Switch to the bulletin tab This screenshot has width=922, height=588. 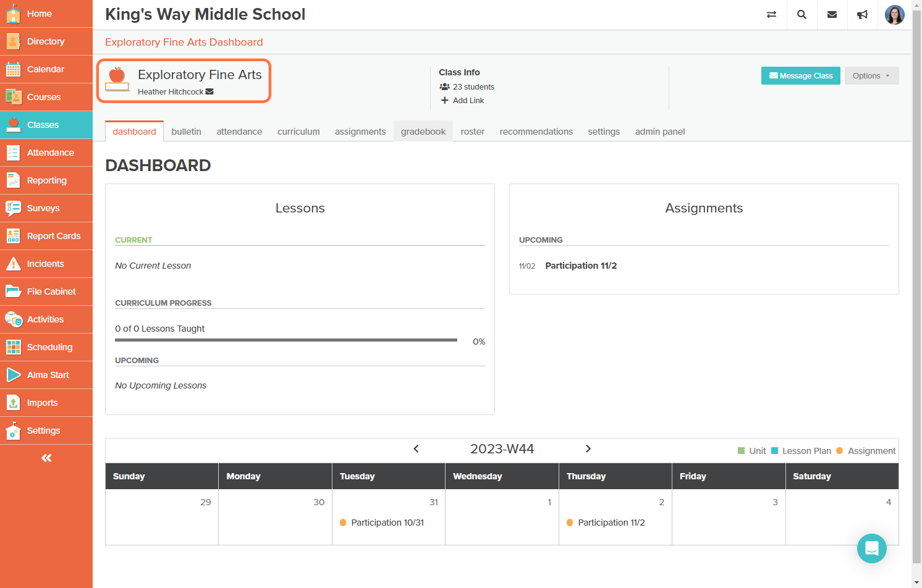187,132
